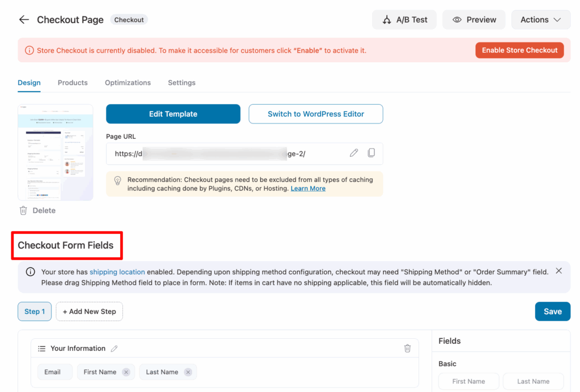580x392 pixels.
Task: Switch to the Products tab
Action: (72, 83)
